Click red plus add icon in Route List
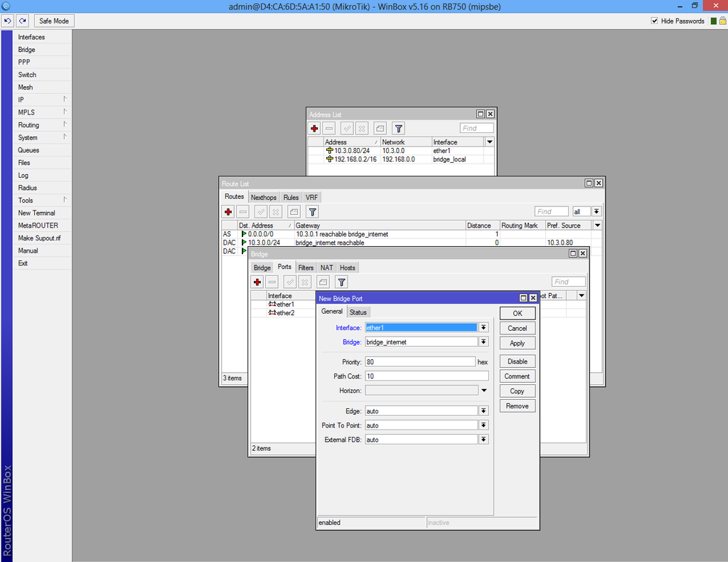This screenshot has width=728, height=562. click(x=227, y=212)
